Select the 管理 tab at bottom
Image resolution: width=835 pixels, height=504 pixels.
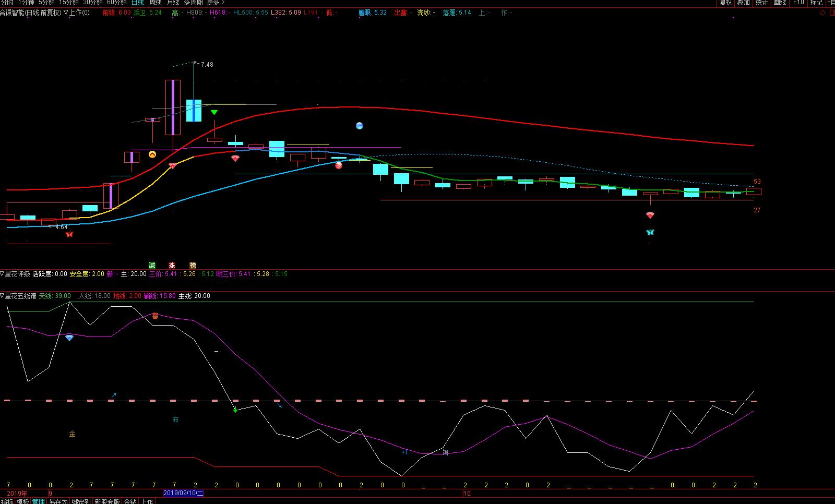click(39, 501)
